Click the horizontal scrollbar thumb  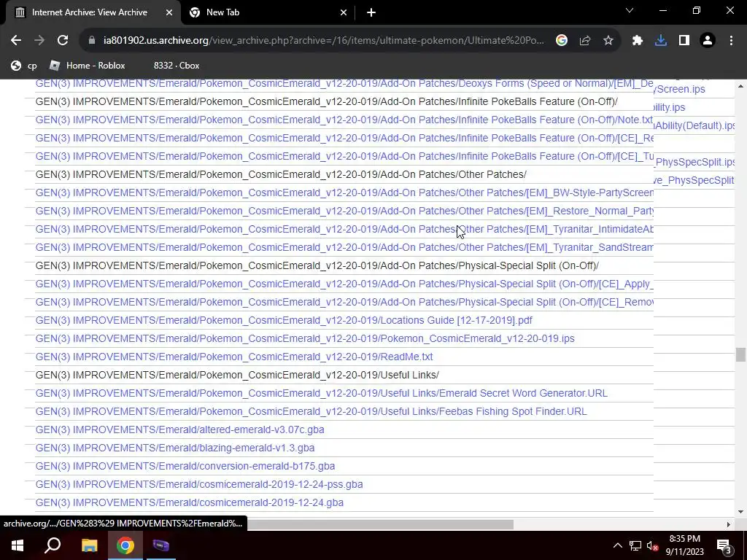point(380,524)
